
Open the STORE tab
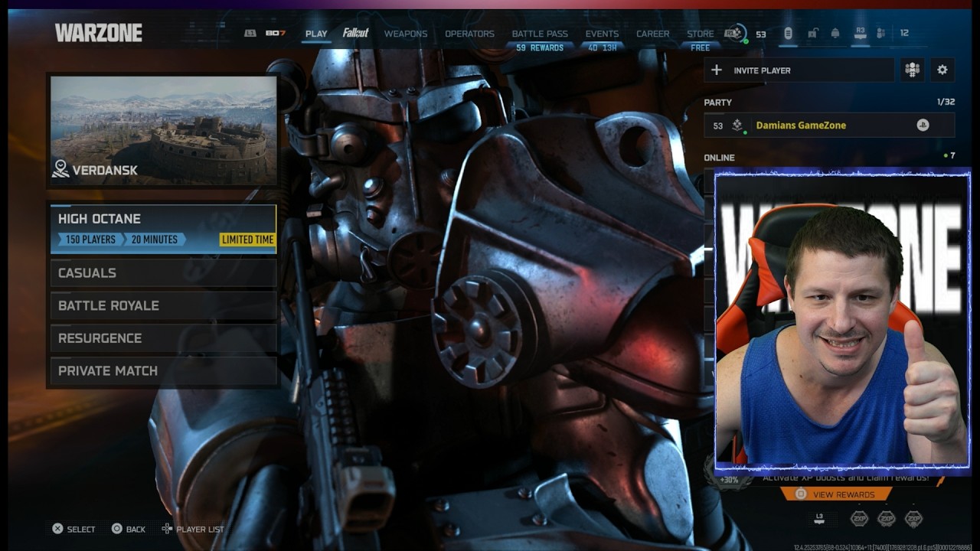tap(700, 34)
